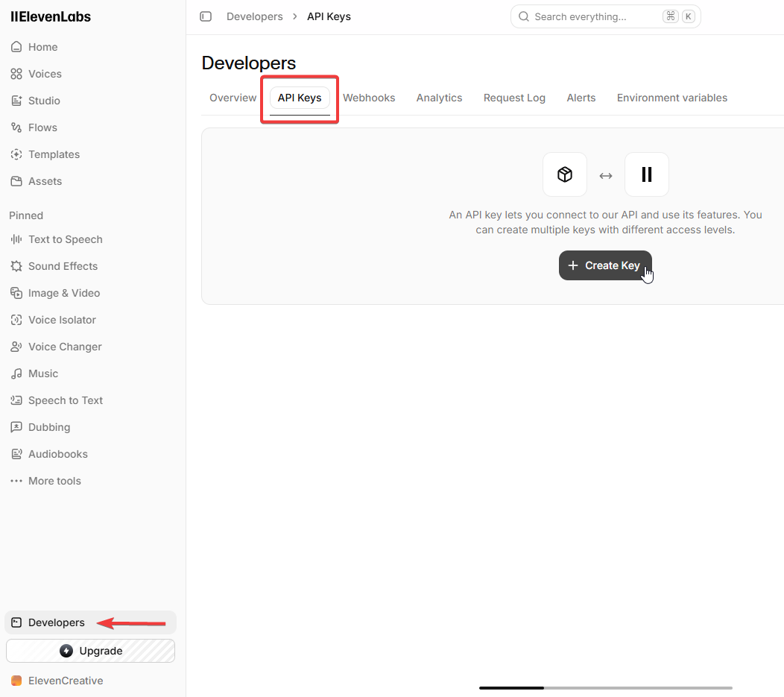Click the Search everything field
The height and width of the screenshot is (697, 784).
click(605, 16)
